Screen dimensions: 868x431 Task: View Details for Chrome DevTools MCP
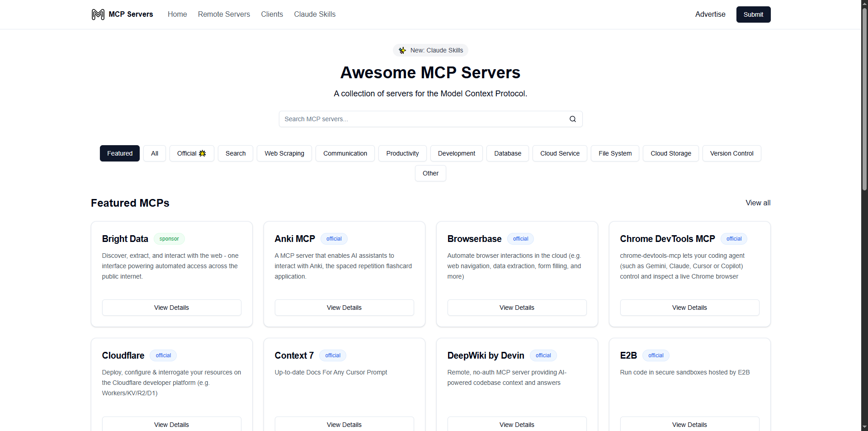[689, 308]
